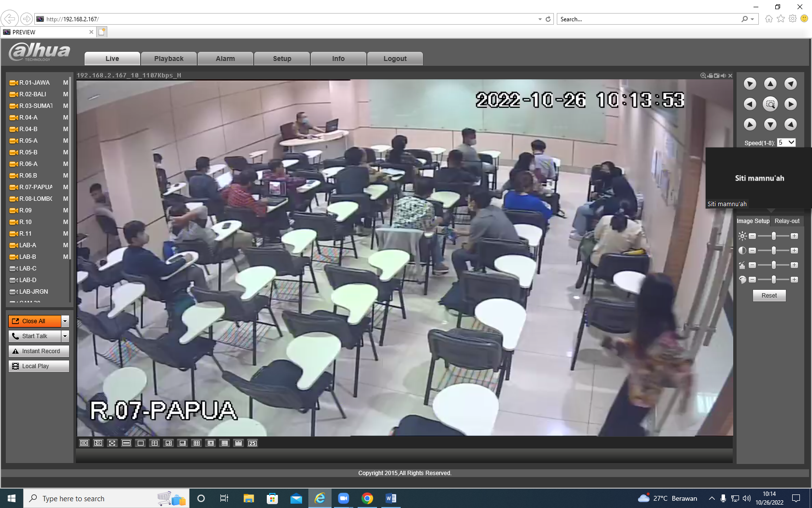Expand the Close All dropdown arrow
The height and width of the screenshot is (508, 812).
point(65,321)
